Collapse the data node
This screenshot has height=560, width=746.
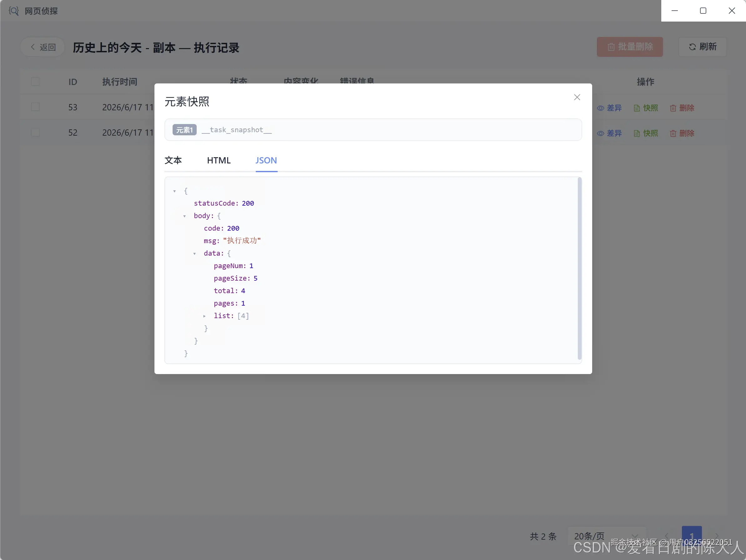click(x=194, y=253)
